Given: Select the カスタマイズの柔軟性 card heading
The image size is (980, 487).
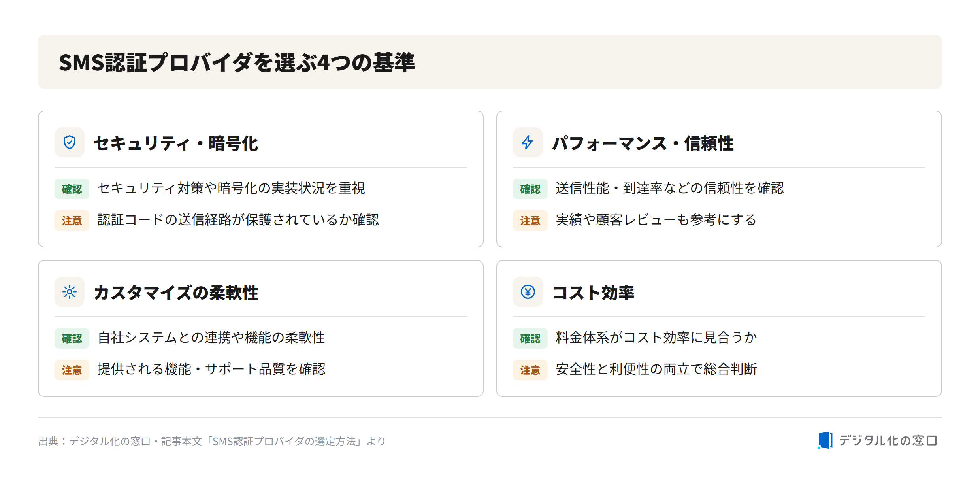Looking at the screenshot, I should (x=176, y=293).
